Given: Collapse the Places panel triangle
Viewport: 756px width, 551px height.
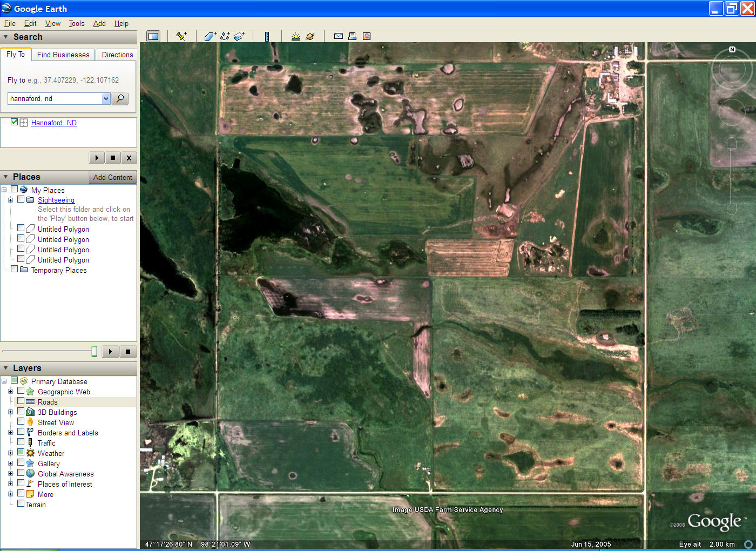Looking at the screenshot, I should (6, 177).
